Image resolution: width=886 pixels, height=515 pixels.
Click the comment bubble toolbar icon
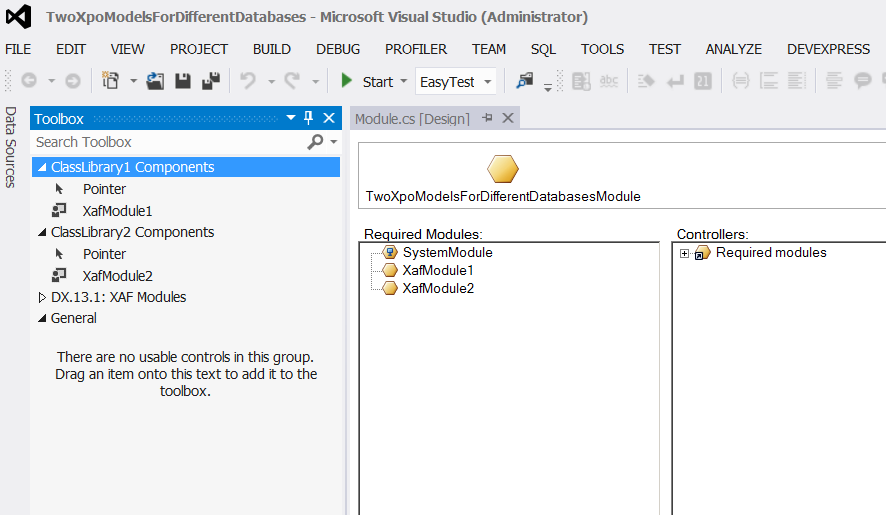[x=862, y=81]
